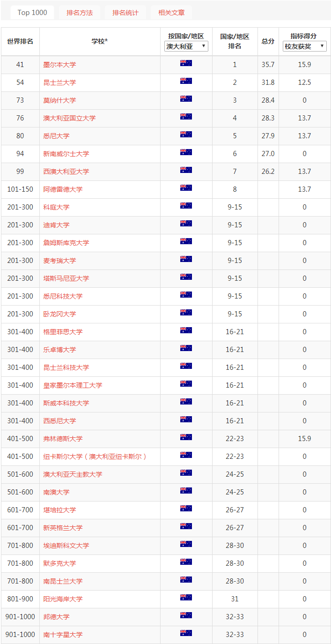Switch to the 排名统计 tab
This screenshot has height=644, width=331.
(125, 13)
